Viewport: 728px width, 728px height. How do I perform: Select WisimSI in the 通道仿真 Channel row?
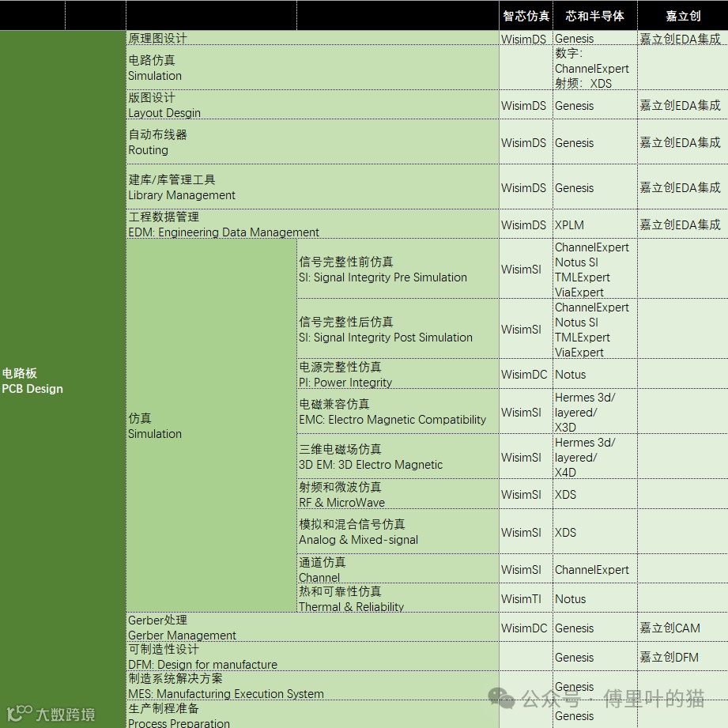click(524, 570)
